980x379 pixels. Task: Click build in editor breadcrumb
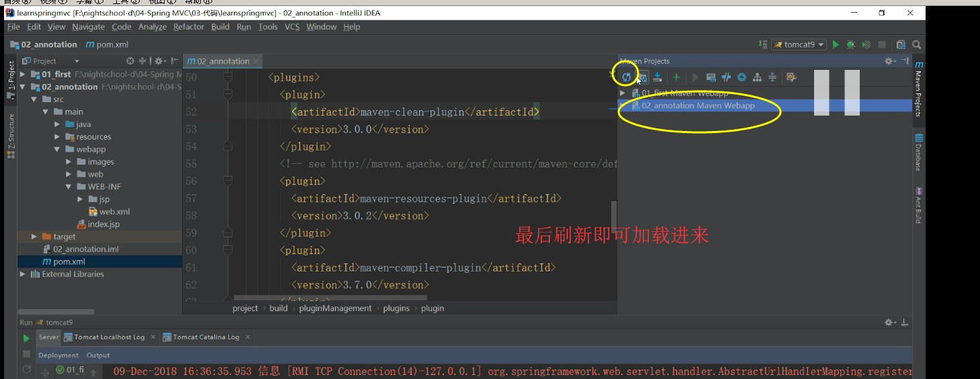point(278,308)
